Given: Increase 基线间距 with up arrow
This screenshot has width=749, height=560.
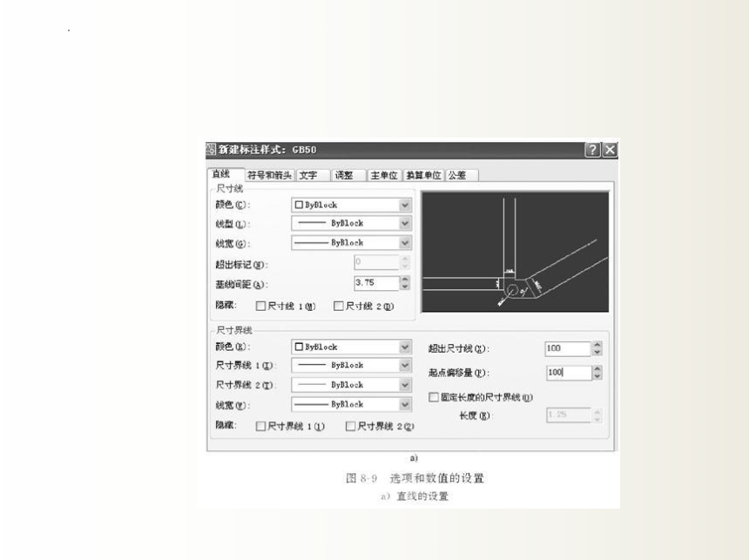Looking at the screenshot, I should (405, 279).
